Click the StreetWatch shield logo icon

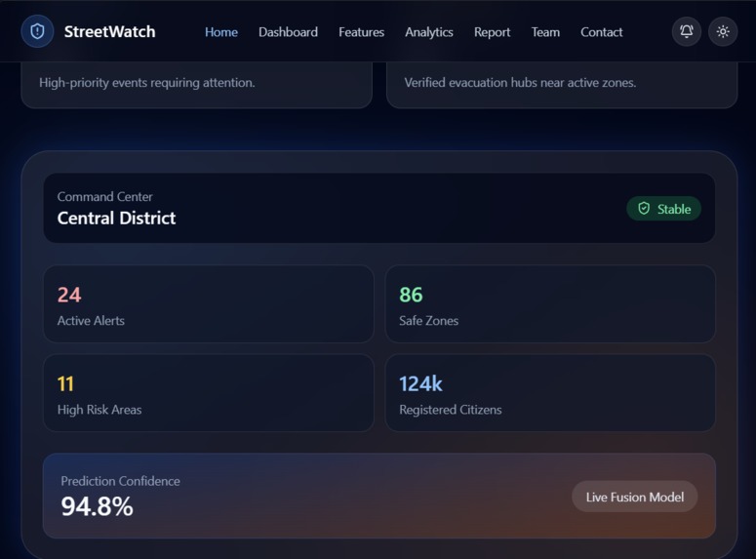pyautogui.click(x=37, y=32)
